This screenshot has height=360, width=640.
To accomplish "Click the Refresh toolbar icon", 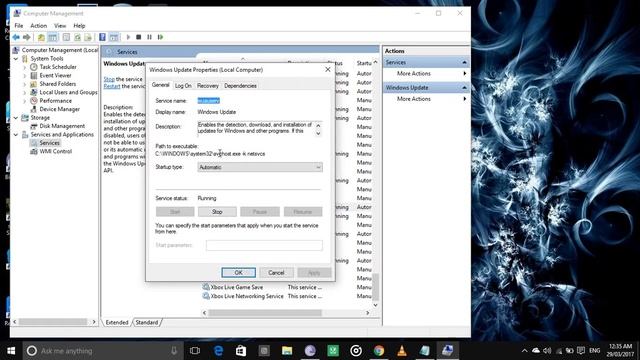I will [77, 37].
